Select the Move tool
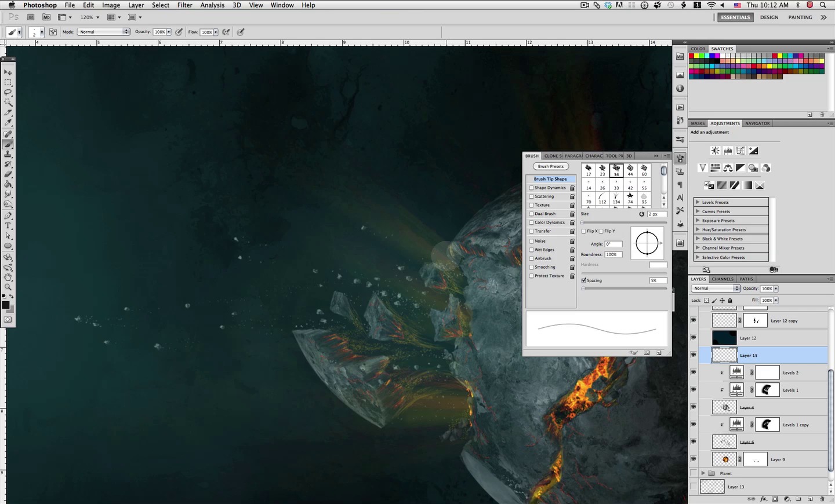Screen dimensions: 835x504 (8, 72)
